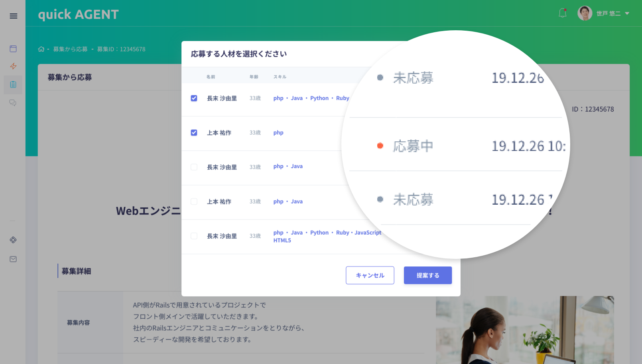Select the lightning bolt icon in sidebar
642x364 pixels.
[x=13, y=67]
